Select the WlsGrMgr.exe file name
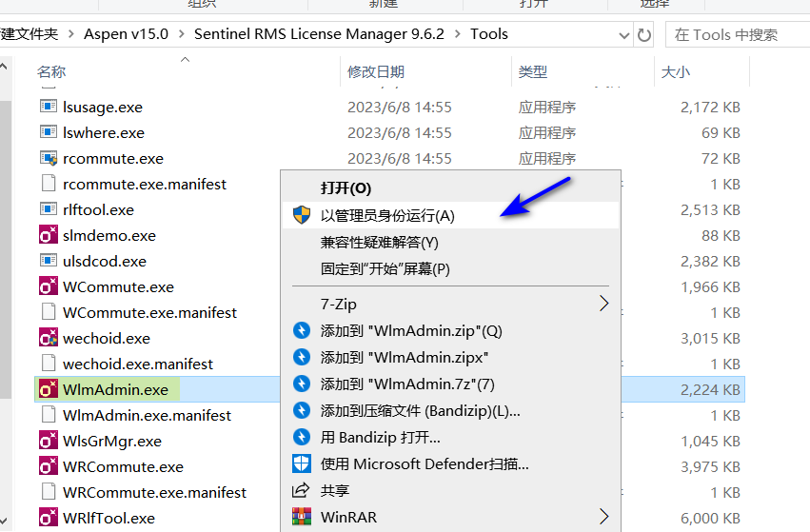 coord(112,441)
